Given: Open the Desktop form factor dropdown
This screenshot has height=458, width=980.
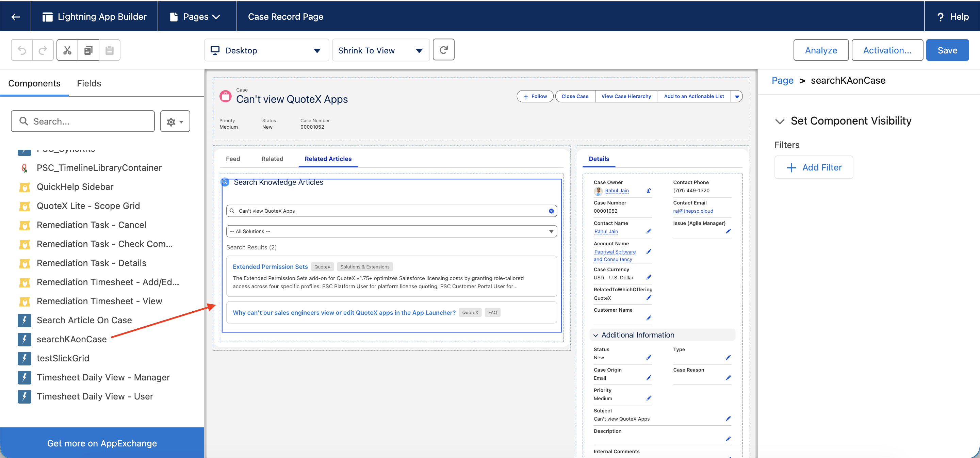Looking at the screenshot, I should [267, 50].
